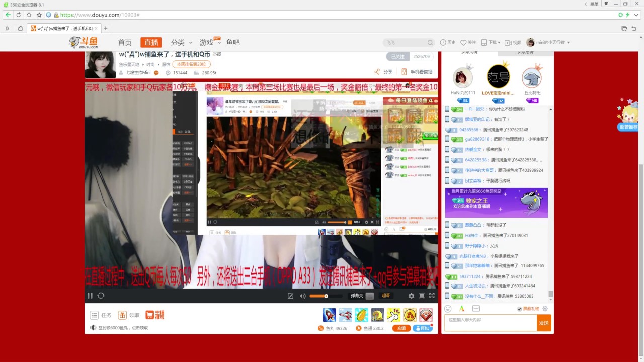Viewport: 644px width, 362px height.
Task: Send the red diamond gift
Action: pos(426,315)
